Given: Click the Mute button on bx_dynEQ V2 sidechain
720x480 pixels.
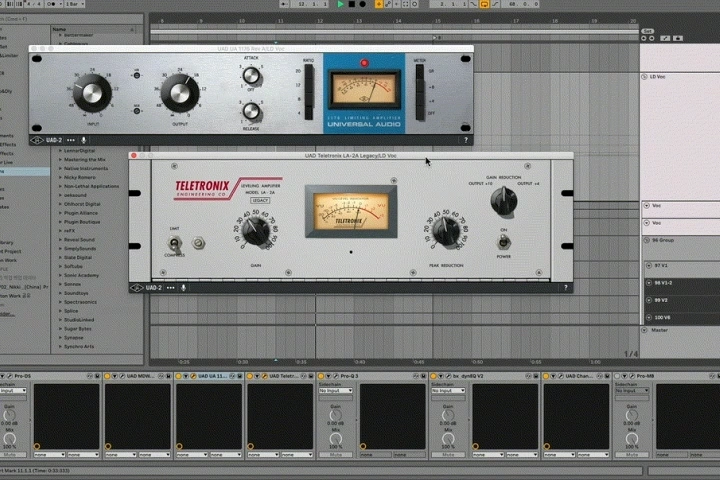Looking at the screenshot, I should pyautogui.click(x=448, y=455).
